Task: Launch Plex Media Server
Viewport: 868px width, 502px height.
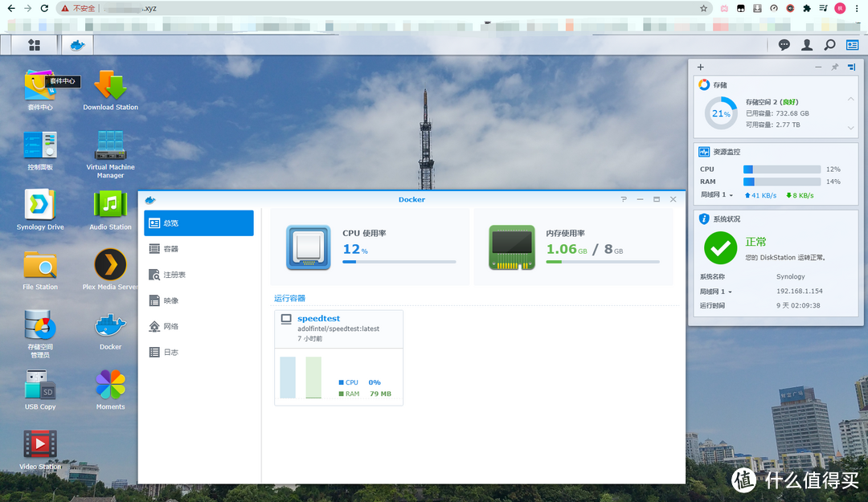Action: tap(110, 270)
